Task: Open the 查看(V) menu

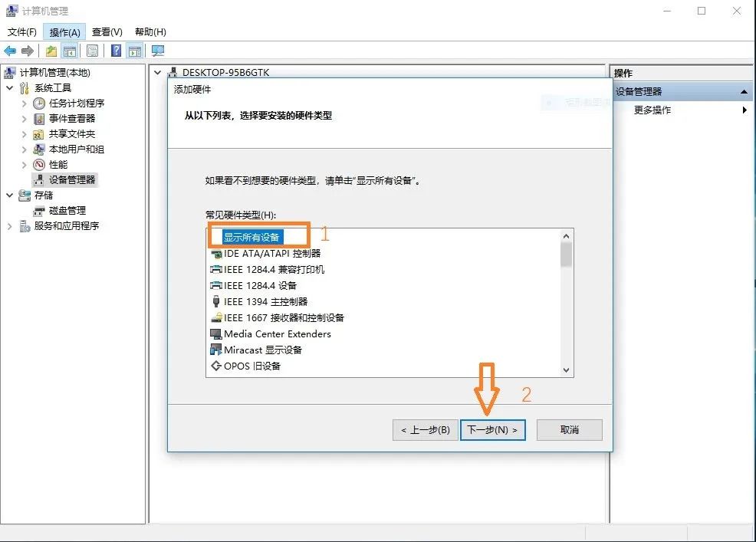Action: 107,32
